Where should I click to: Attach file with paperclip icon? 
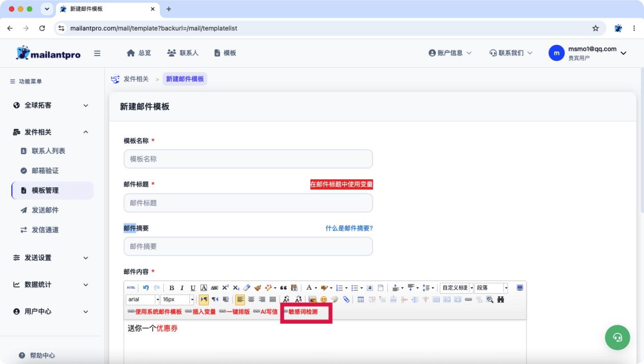(346, 299)
